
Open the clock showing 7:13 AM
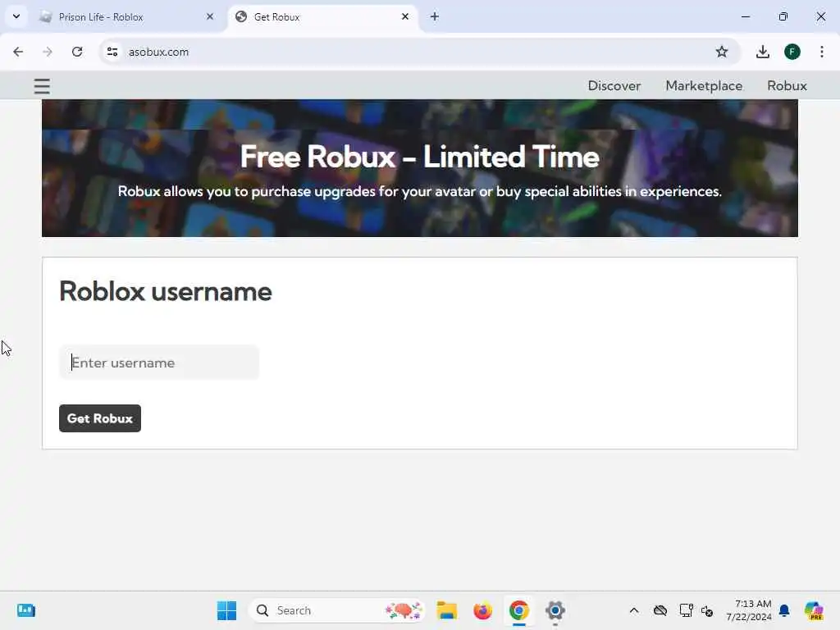tap(749, 610)
